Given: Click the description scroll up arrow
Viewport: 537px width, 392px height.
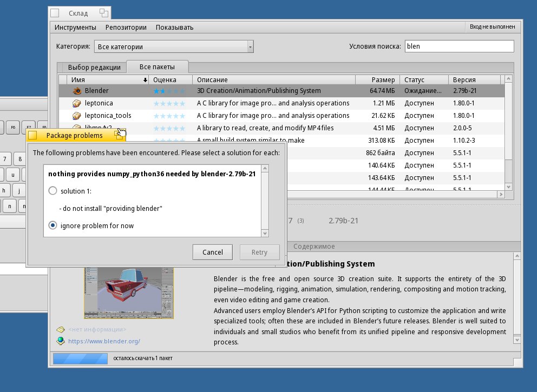Looking at the screenshot, I should pyautogui.click(x=517, y=256).
